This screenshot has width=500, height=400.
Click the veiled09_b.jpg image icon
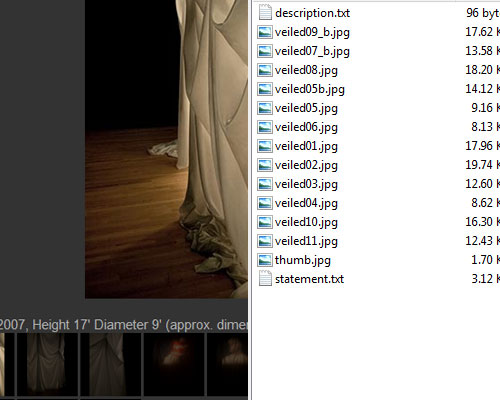(265, 32)
